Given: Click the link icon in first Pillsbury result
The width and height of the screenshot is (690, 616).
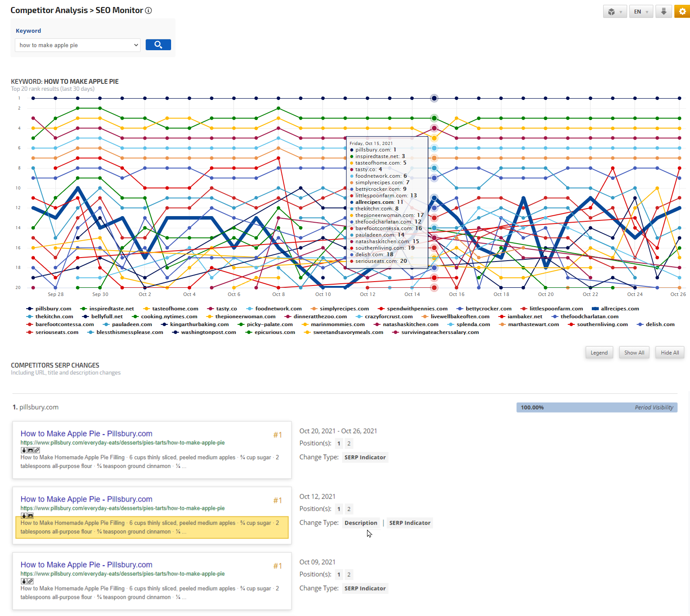Looking at the screenshot, I should tap(37, 450).
